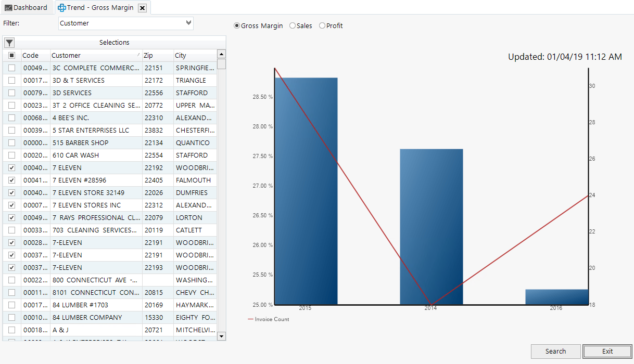Click the filter funnel icon above the Selections grid
Image resolution: width=634 pixels, height=364 pixels.
pyautogui.click(x=9, y=42)
